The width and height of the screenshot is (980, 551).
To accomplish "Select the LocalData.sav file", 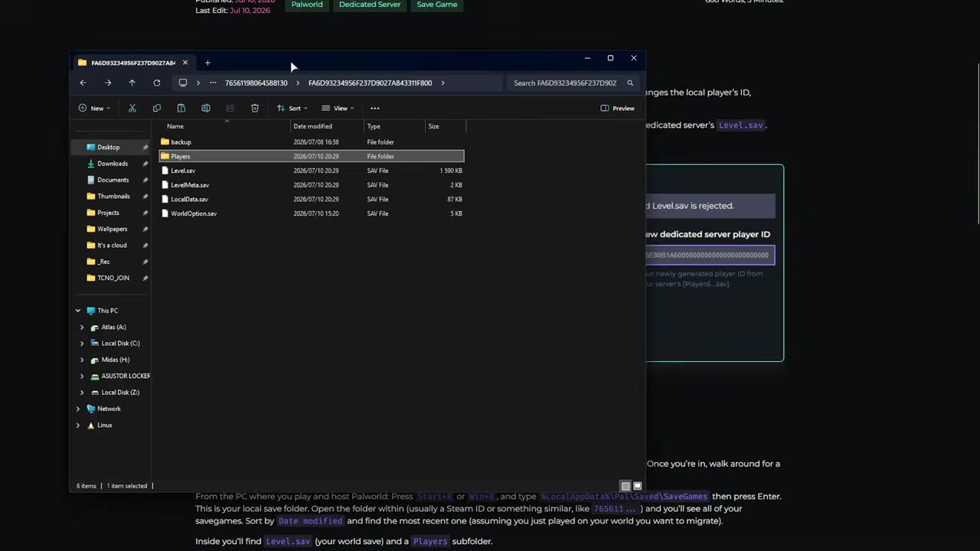I will (x=311, y=199).
